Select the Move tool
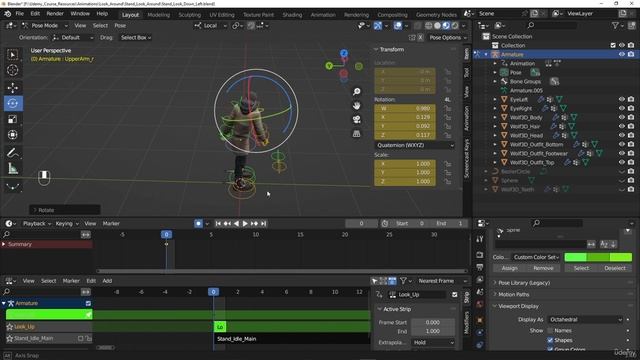640x360 pixels. [x=13, y=88]
